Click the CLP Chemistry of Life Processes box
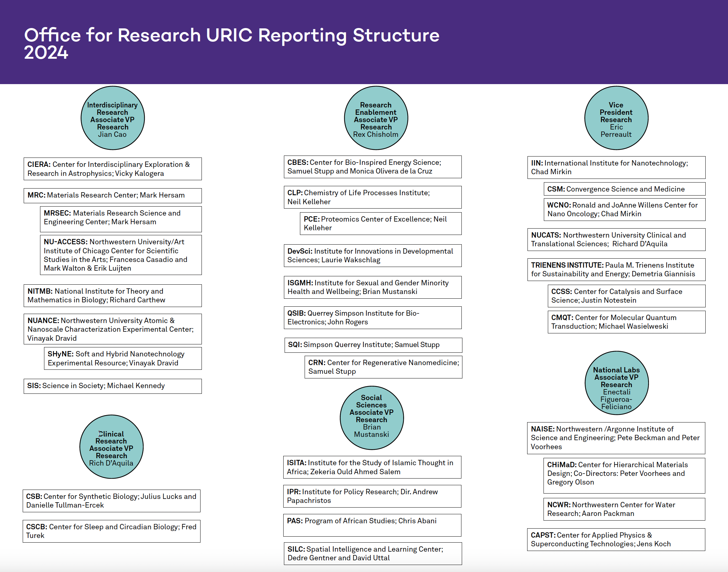The image size is (728, 572). point(373,197)
